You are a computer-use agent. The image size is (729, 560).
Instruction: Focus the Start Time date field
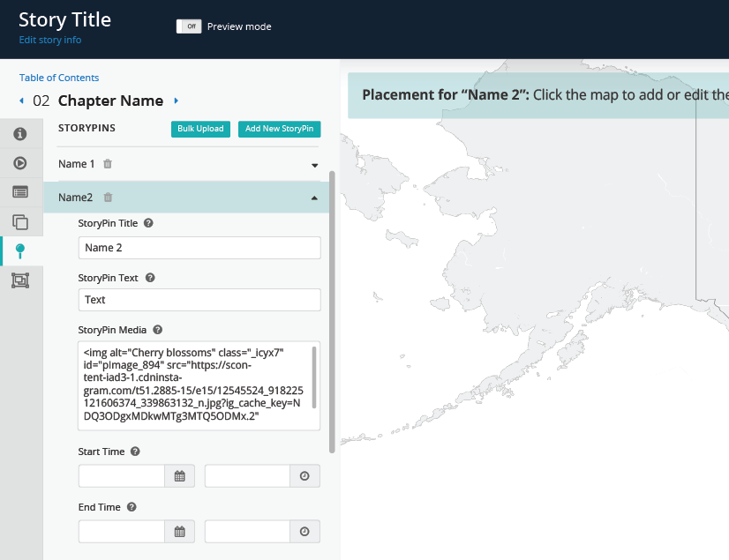pyautogui.click(x=122, y=476)
